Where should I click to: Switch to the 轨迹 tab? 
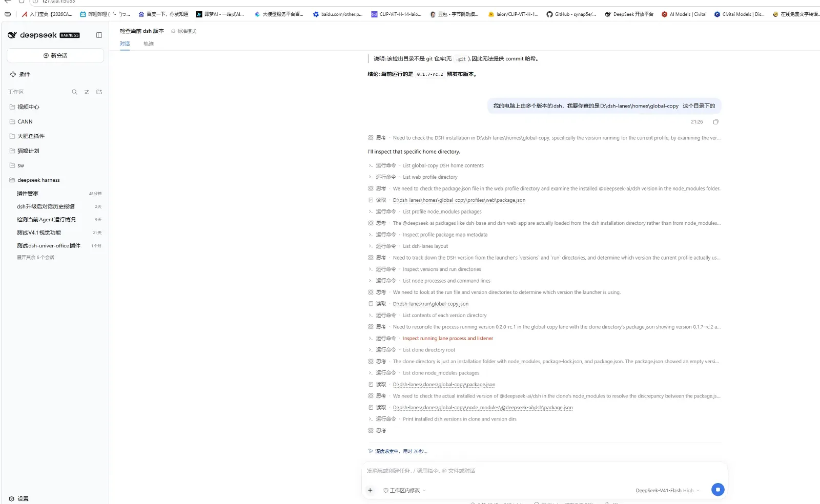[148, 44]
